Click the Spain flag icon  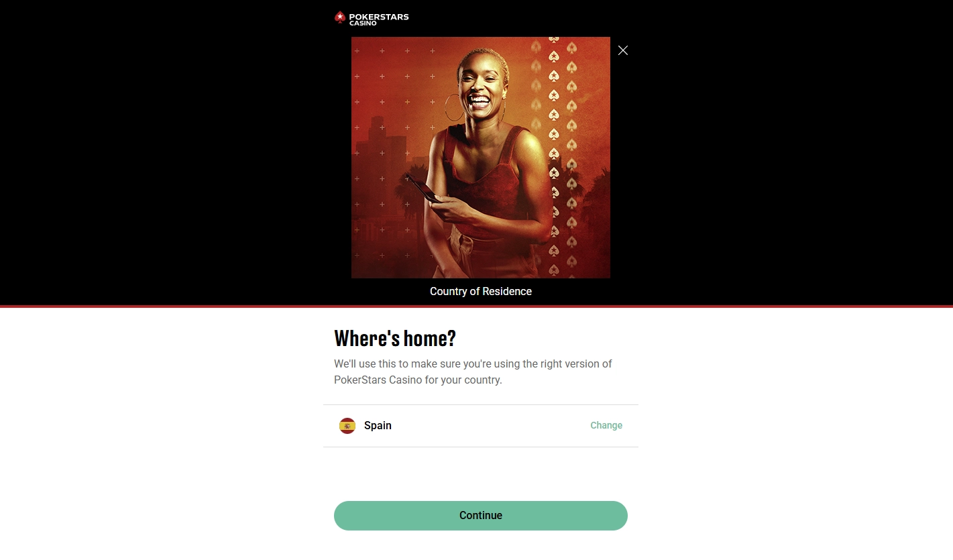(x=347, y=426)
